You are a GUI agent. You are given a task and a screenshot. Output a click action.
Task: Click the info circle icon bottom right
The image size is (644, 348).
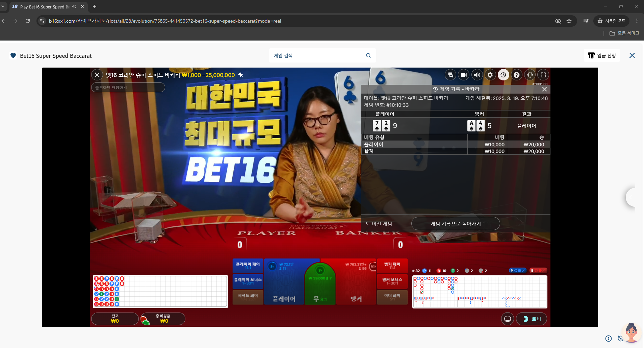pyautogui.click(x=609, y=339)
